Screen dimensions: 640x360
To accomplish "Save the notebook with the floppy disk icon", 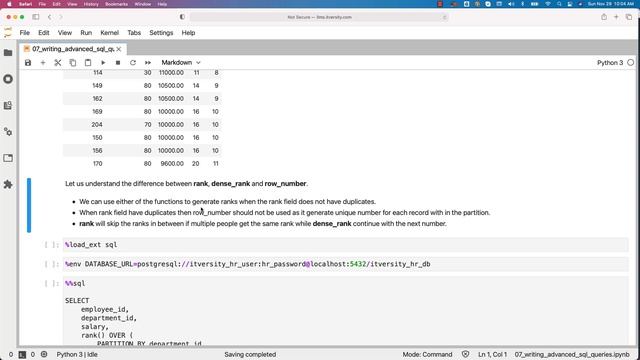I will (x=28, y=63).
